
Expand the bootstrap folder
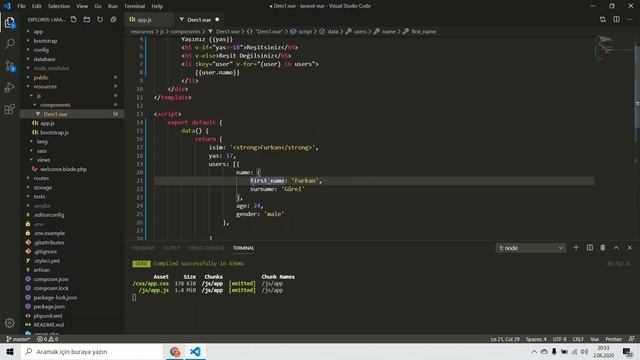coord(45,41)
